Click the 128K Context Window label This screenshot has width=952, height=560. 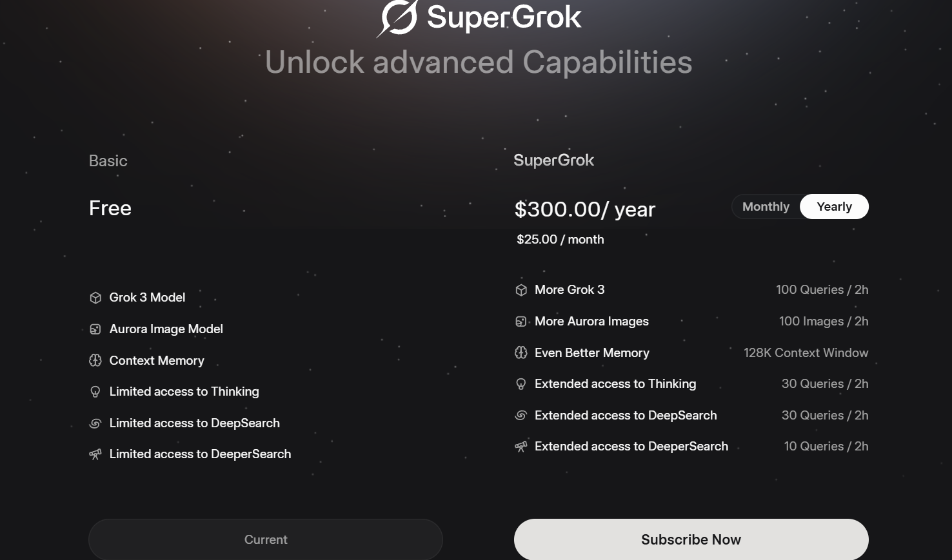point(806,353)
